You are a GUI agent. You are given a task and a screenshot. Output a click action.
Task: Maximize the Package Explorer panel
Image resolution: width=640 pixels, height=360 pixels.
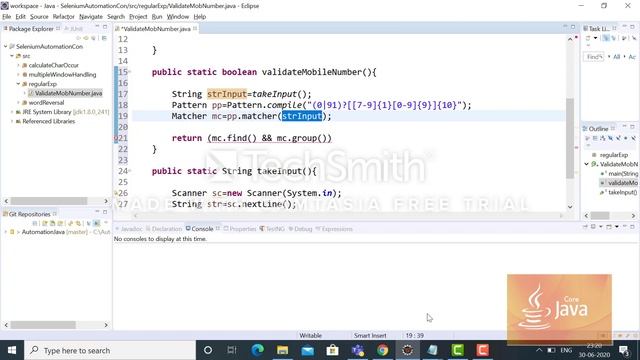click(105, 27)
